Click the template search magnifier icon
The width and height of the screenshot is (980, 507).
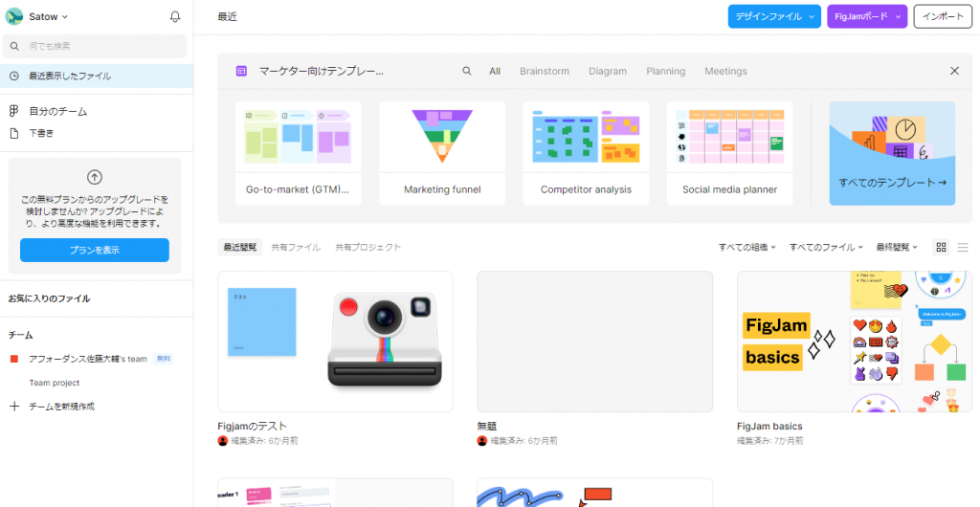467,71
